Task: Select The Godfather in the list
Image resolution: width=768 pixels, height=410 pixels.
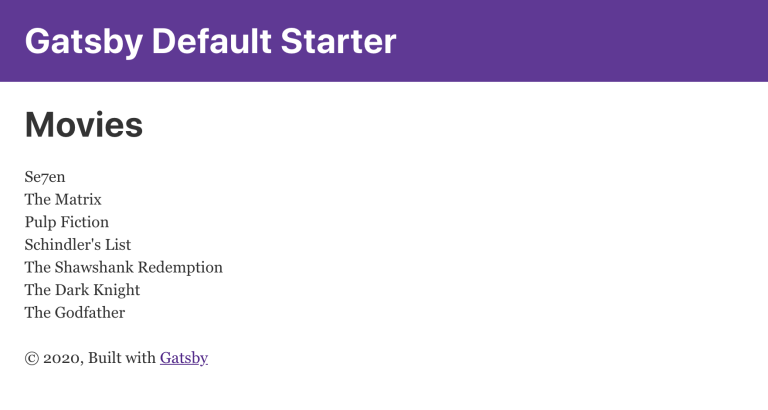Action: pyautogui.click(x=75, y=313)
